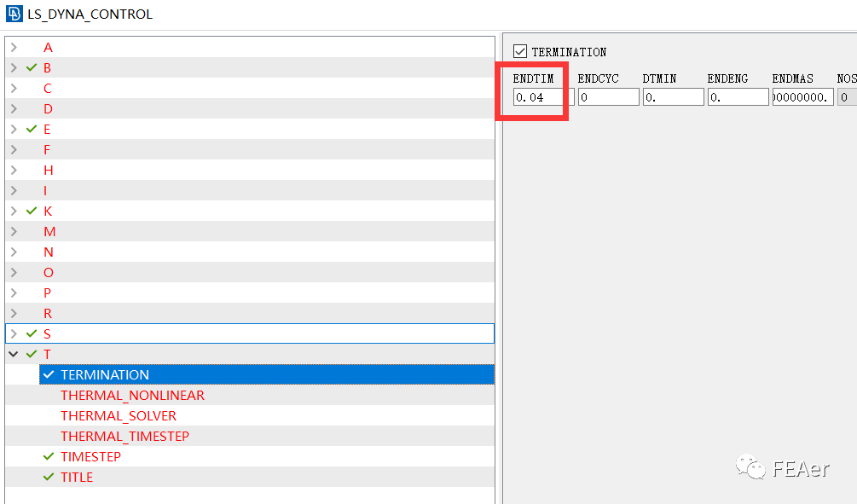Image resolution: width=857 pixels, height=504 pixels.
Task: Click the LS_DYNA_CONTROL window icon
Action: pos(14,14)
